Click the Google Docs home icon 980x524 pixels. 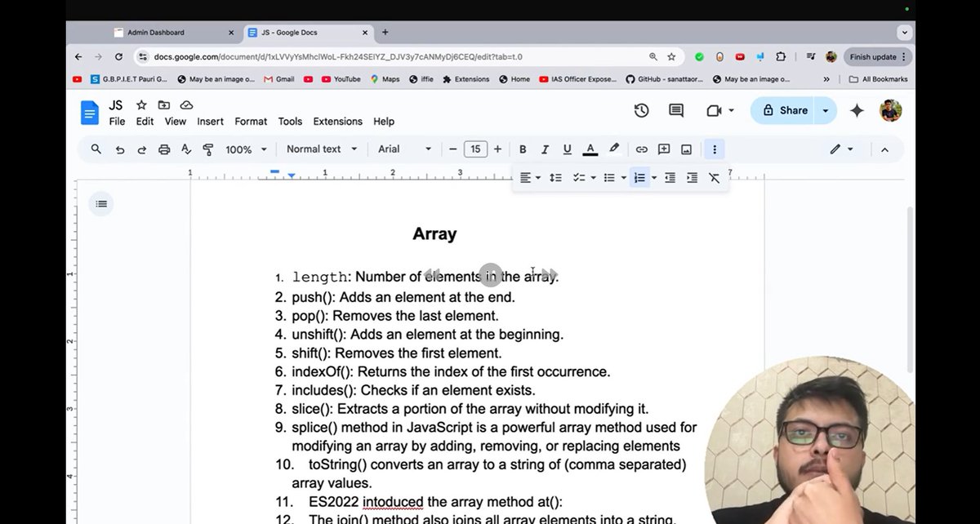(x=89, y=113)
